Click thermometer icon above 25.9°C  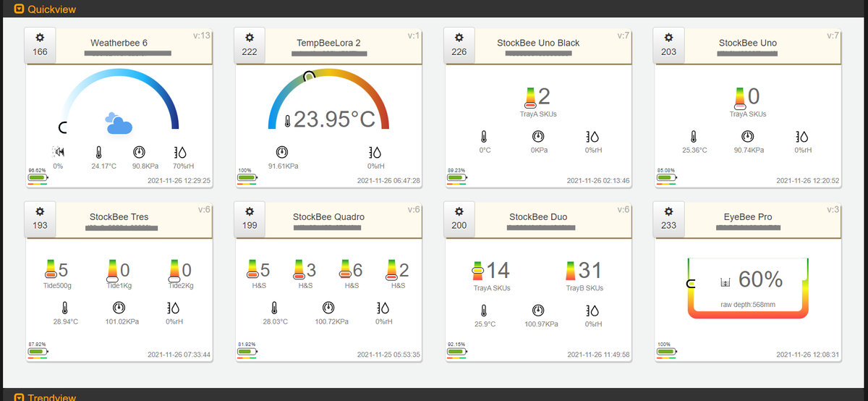(x=485, y=311)
